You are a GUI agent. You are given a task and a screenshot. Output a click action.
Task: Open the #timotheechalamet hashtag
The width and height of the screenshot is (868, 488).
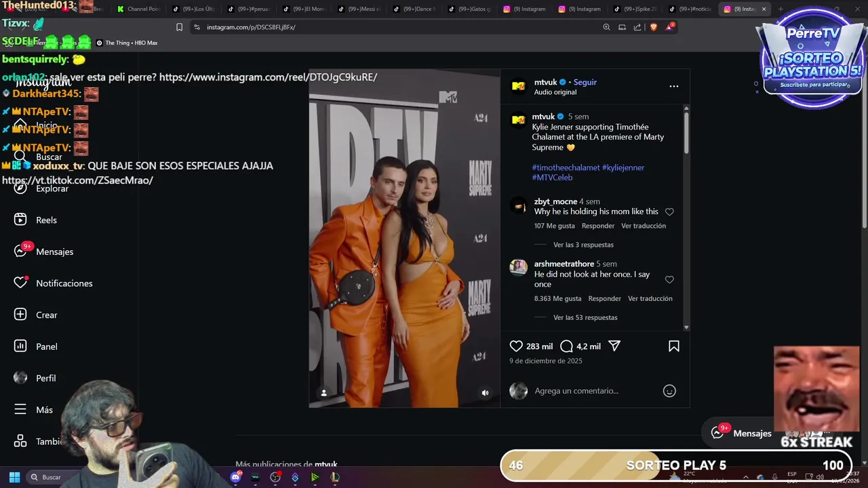[x=566, y=167]
